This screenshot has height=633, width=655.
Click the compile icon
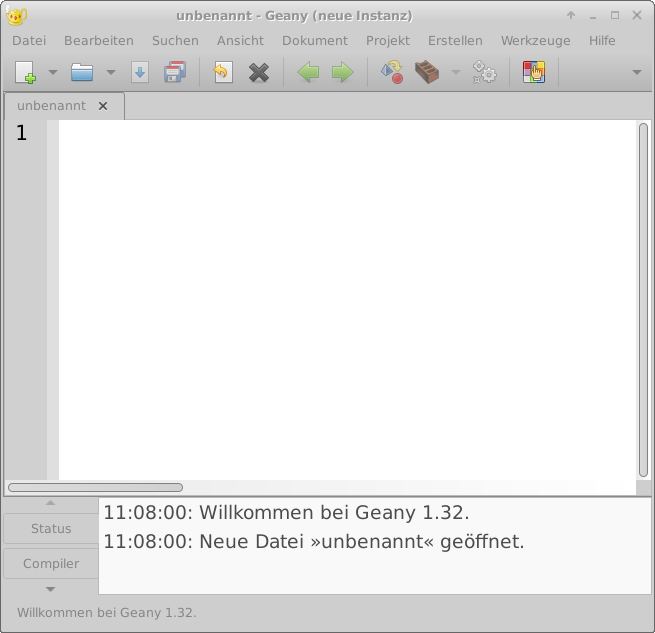[391, 73]
